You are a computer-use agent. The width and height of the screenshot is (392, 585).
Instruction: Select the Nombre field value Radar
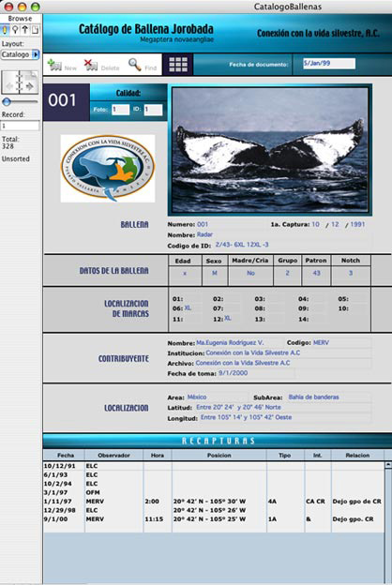tap(204, 234)
